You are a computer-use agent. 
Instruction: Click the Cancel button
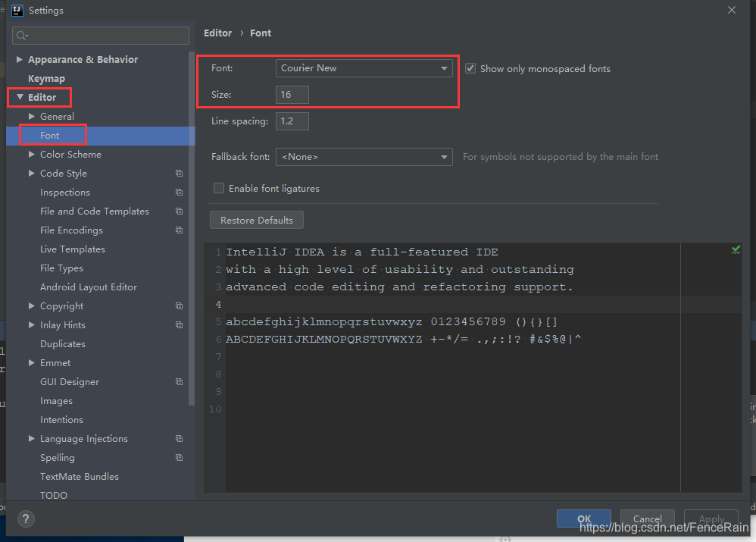tap(647, 519)
